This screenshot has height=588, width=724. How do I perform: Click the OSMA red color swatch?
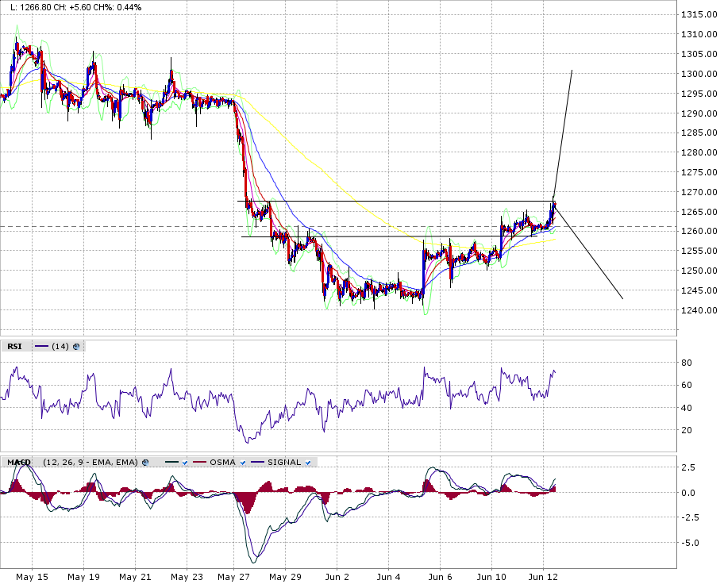point(199,462)
